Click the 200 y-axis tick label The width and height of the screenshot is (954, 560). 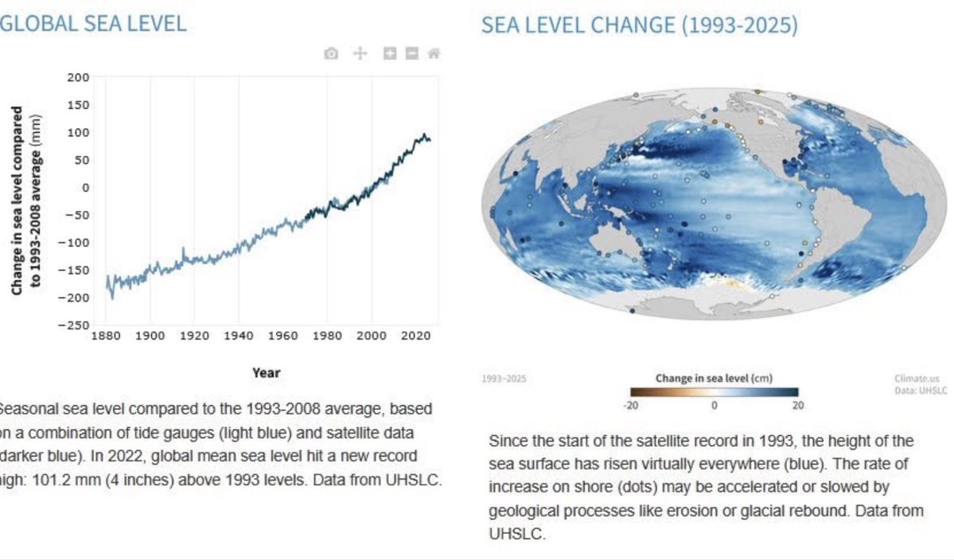[78, 77]
